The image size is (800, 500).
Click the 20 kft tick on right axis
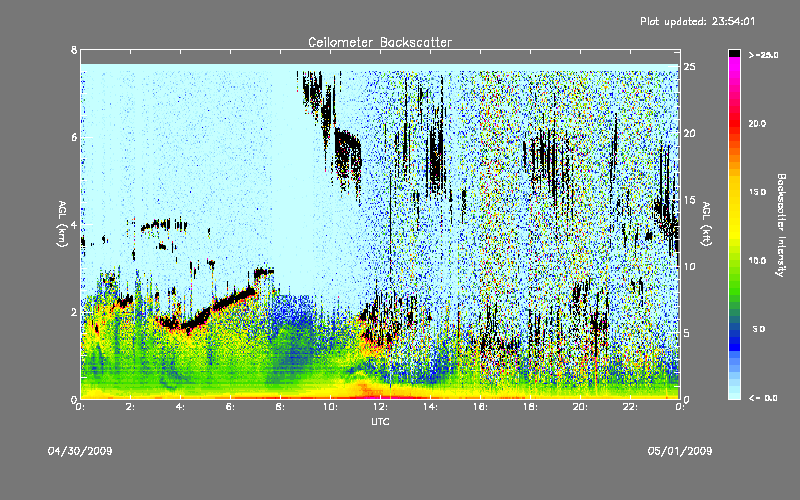tap(689, 133)
